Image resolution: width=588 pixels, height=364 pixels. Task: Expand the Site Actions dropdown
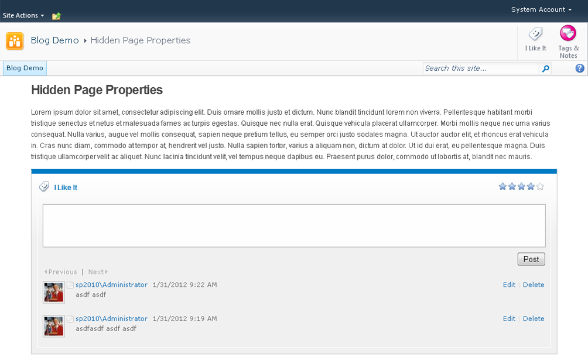pyautogui.click(x=23, y=15)
